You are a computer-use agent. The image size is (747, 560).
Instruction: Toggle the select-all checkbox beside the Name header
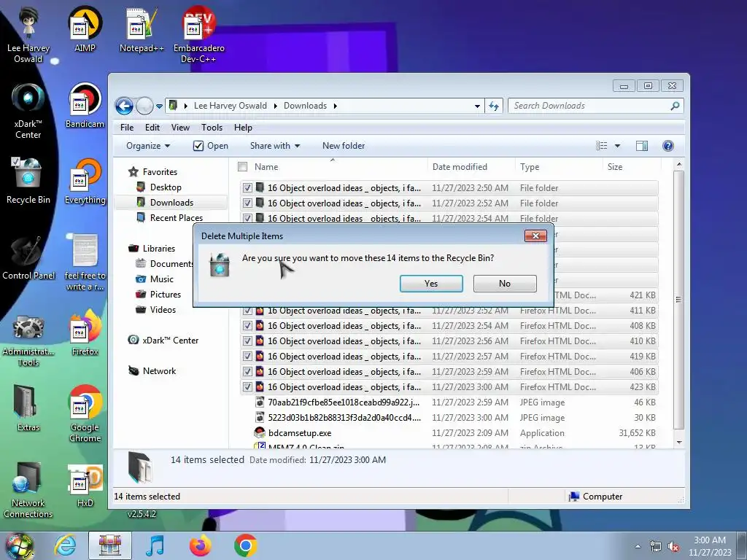[242, 167]
